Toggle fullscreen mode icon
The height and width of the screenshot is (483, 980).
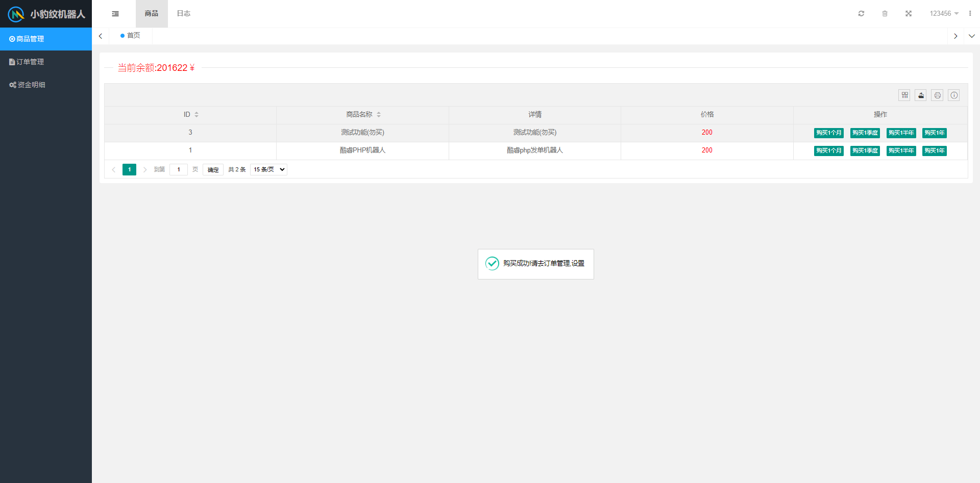pos(909,14)
